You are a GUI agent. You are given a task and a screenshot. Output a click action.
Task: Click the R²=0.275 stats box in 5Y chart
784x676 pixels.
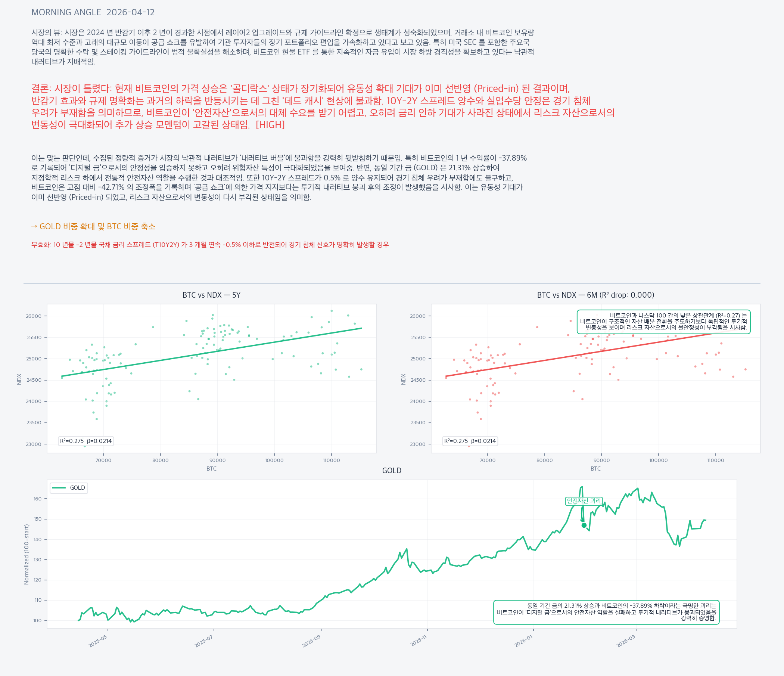[86, 441]
